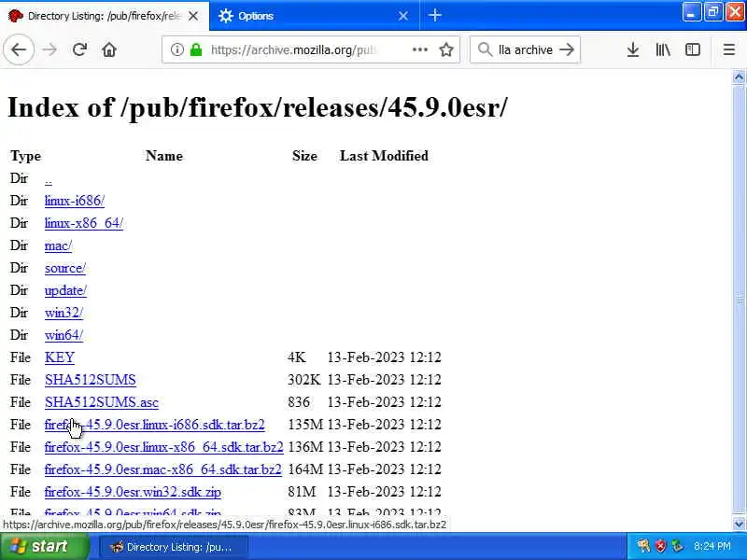Open the Library menu

click(663, 49)
